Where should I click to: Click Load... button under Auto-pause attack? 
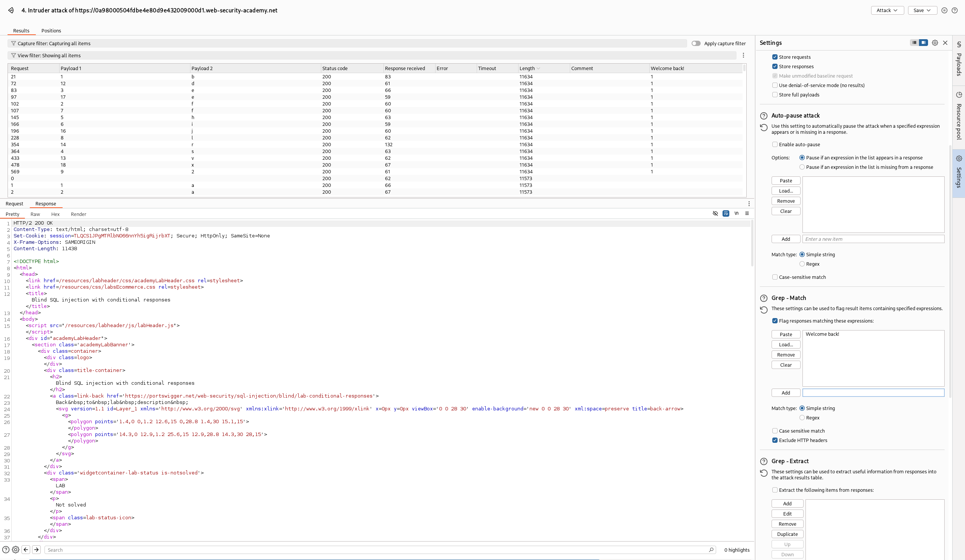[786, 191]
